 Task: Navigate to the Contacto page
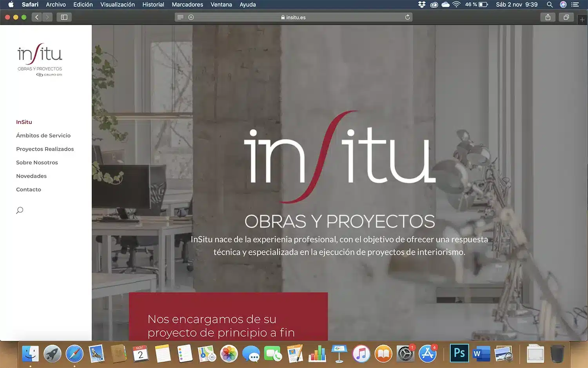click(28, 189)
